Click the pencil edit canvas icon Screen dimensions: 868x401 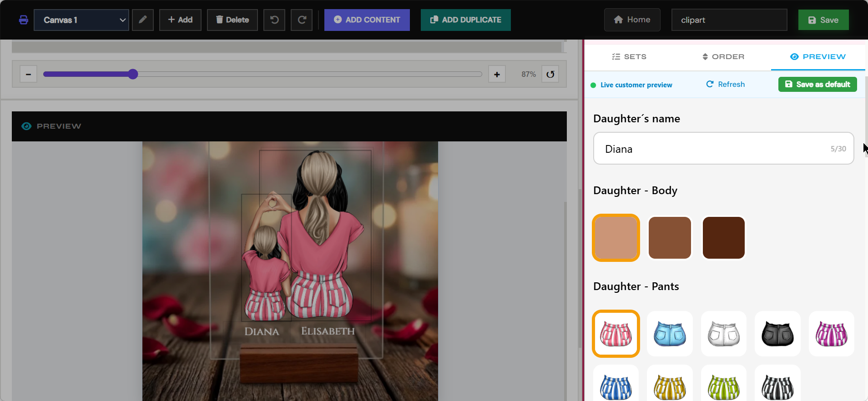click(143, 20)
